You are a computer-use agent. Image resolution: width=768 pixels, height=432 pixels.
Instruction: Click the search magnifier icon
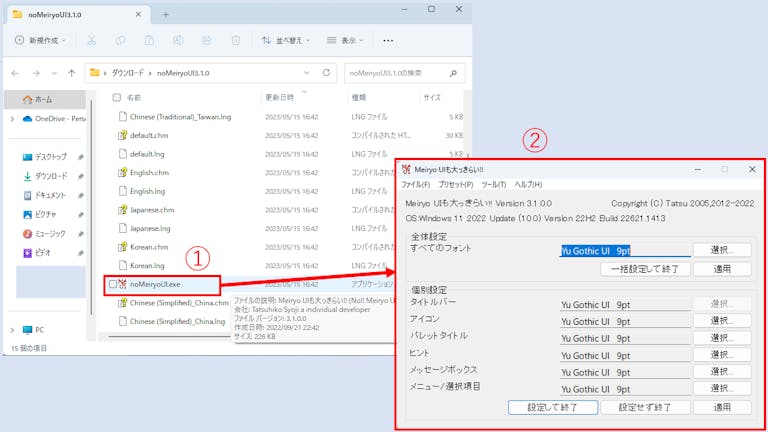pyautogui.click(x=453, y=73)
